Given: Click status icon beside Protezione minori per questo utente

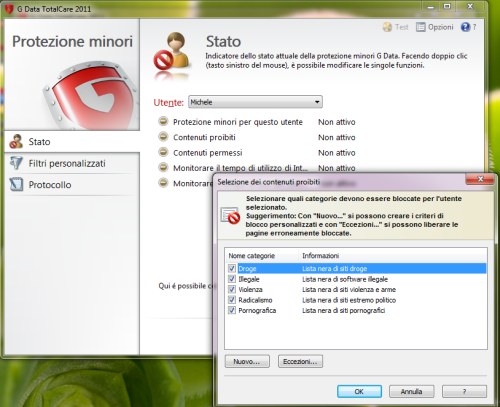Looking at the screenshot, I should 163,121.
